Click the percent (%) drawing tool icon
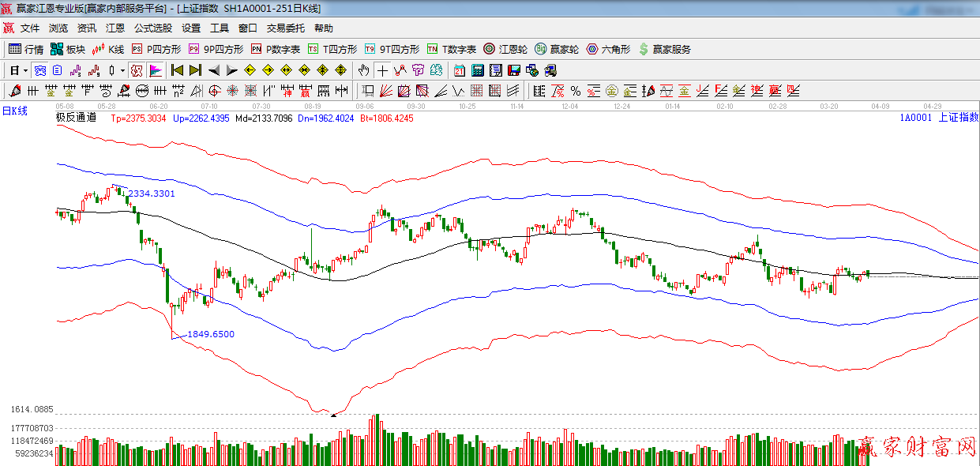This screenshot has width=980, height=466. pyautogui.click(x=576, y=91)
